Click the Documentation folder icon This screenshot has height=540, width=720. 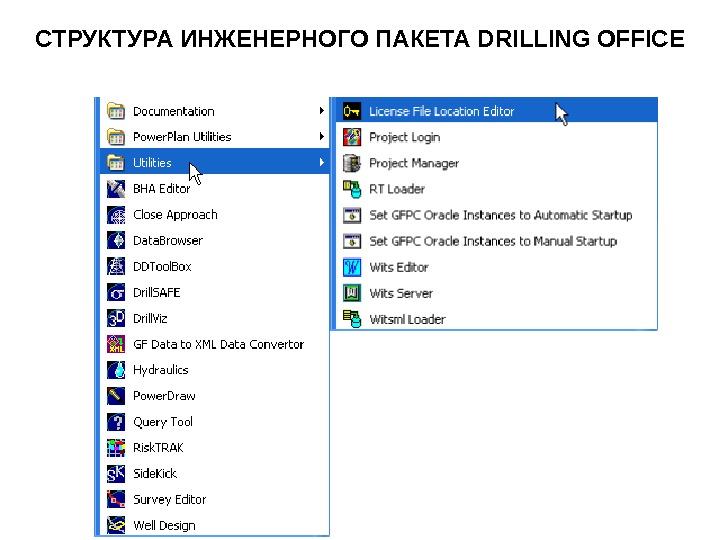pyautogui.click(x=116, y=111)
